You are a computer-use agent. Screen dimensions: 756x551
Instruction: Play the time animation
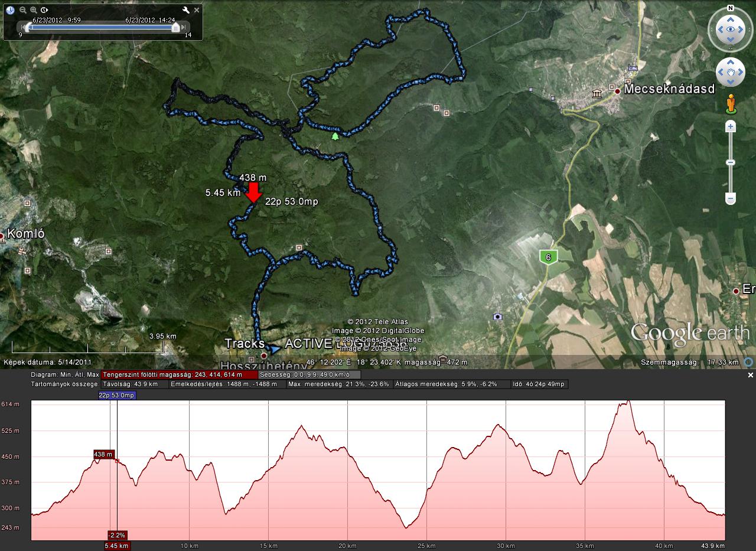(x=45, y=10)
